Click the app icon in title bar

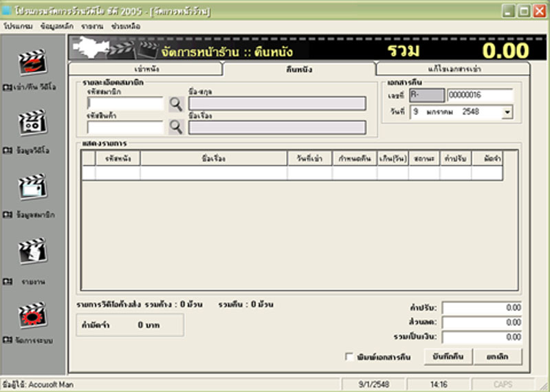pyautogui.click(x=6, y=10)
